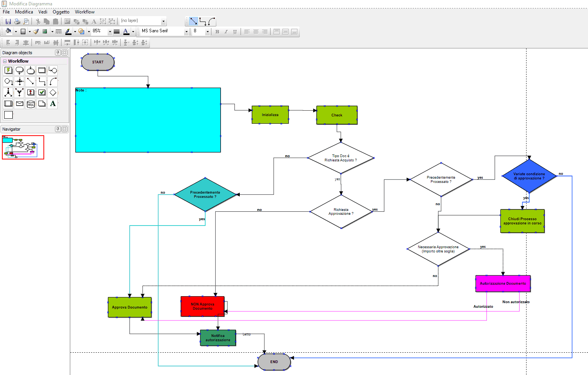Open the line color pen dropdown arrow
The height and width of the screenshot is (375, 588).
point(75,32)
